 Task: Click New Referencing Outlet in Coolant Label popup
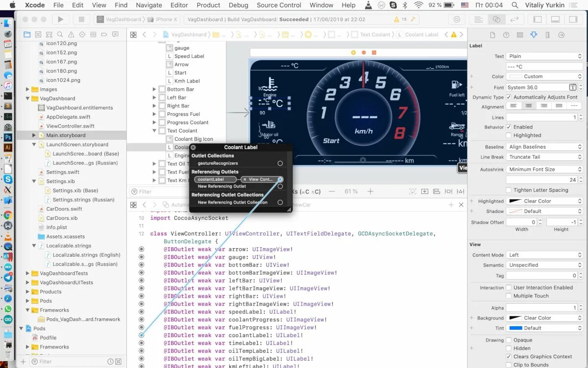tap(221, 186)
